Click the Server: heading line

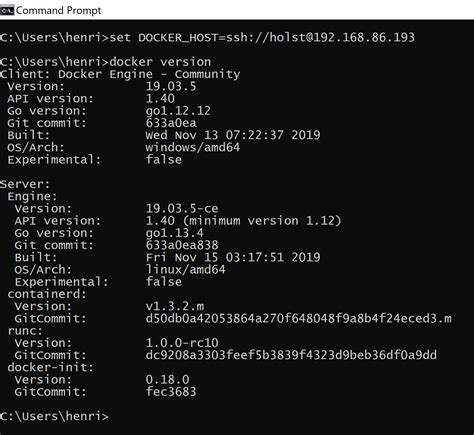(x=25, y=184)
